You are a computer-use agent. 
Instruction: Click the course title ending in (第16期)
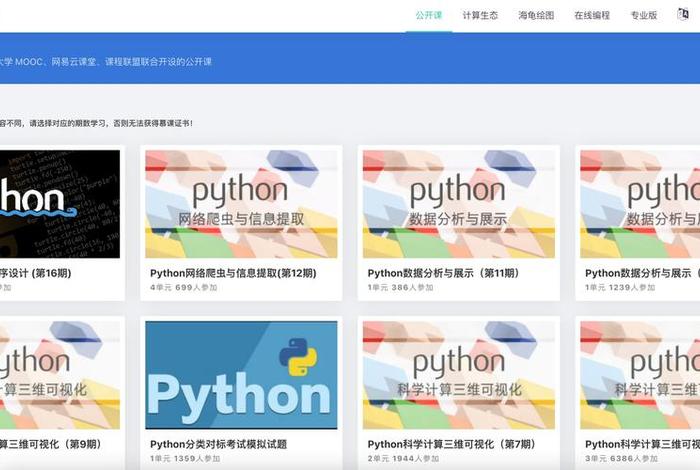pyautogui.click(x=36, y=273)
